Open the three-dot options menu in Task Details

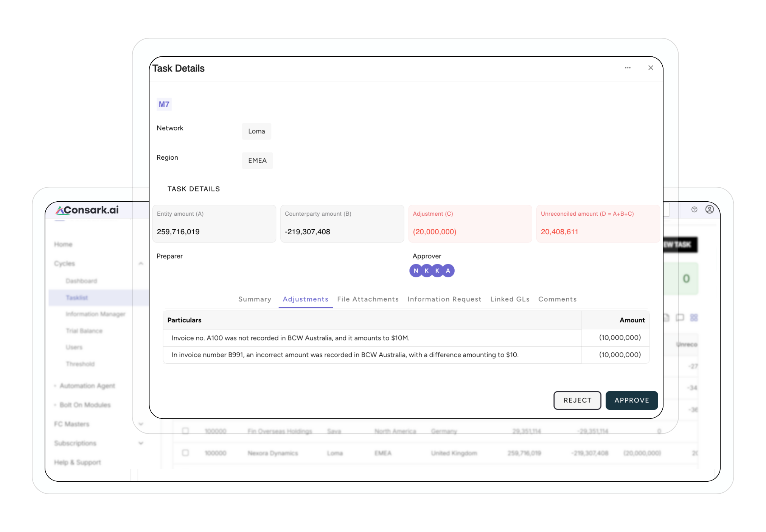(x=628, y=68)
